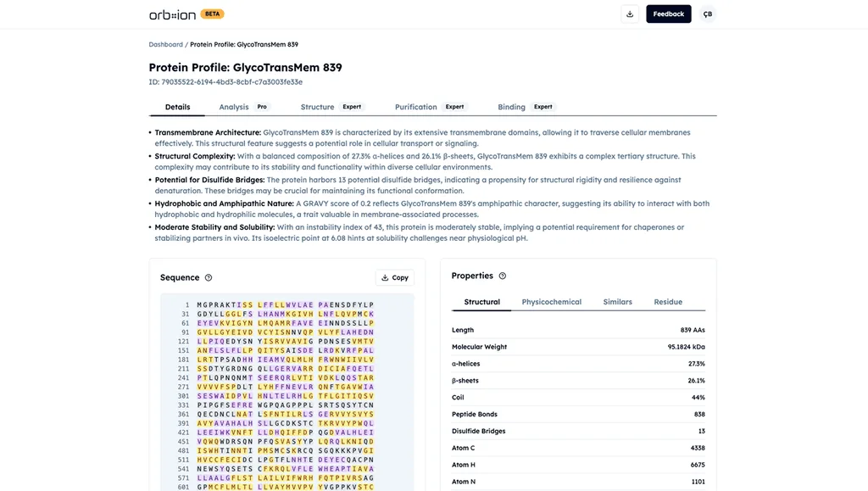Image resolution: width=868 pixels, height=491 pixels.
Task: Click the download icon in header
Action: [630, 14]
